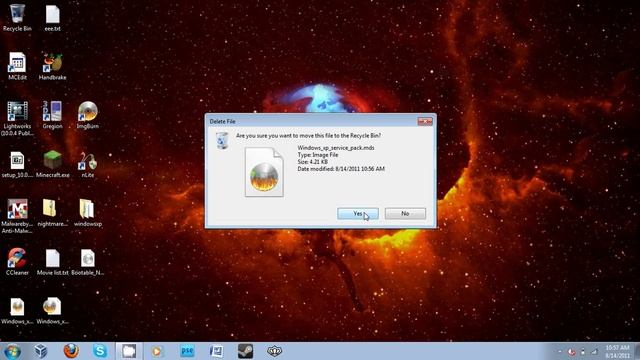Screen dimensions: 640x360
Task: Click No in the Delete File dialog
Action: pyautogui.click(x=405, y=213)
